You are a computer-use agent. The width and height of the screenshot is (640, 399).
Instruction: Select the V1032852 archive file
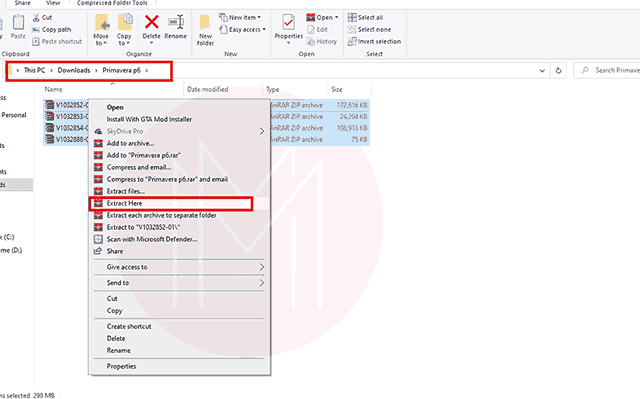tap(66, 105)
